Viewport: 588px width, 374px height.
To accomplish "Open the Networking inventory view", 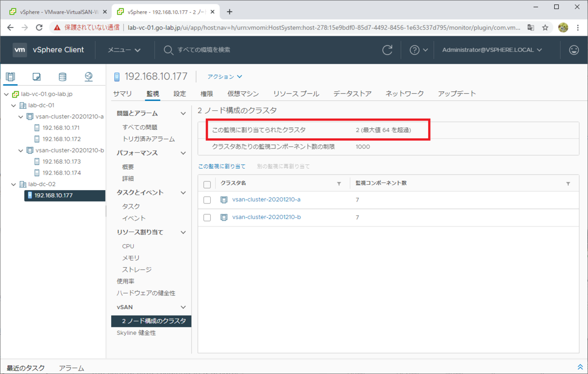I will point(89,76).
